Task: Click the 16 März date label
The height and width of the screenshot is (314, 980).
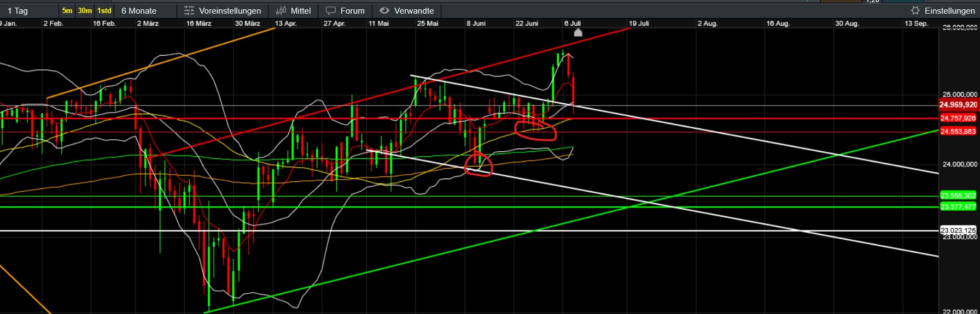Action: point(199,23)
